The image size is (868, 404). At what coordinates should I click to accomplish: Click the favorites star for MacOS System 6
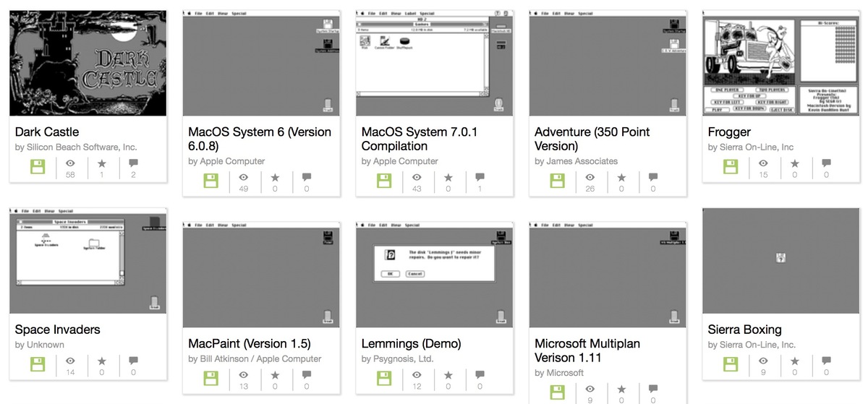point(275,177)
